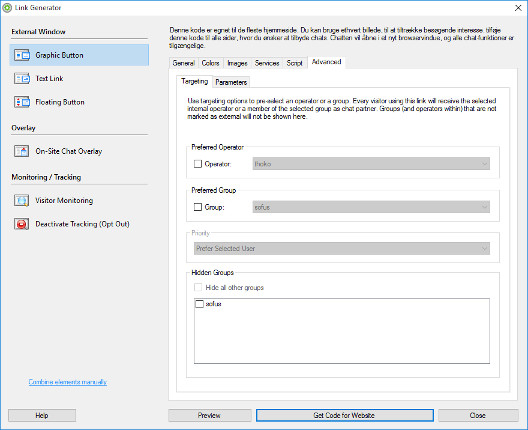528x430 pixels.
Task: Click the Link Generator app icon in title bar
Action: coord(7,8)
